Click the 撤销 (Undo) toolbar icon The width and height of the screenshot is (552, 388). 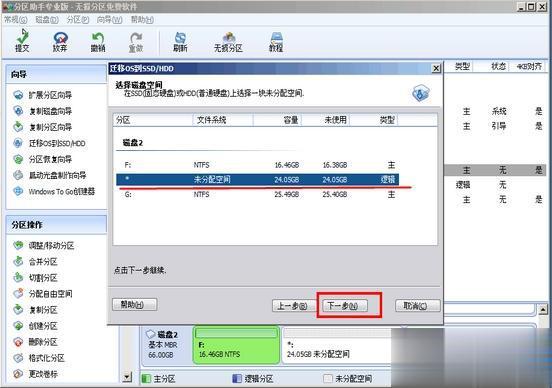pyautogui.click(x=98, y=41)
